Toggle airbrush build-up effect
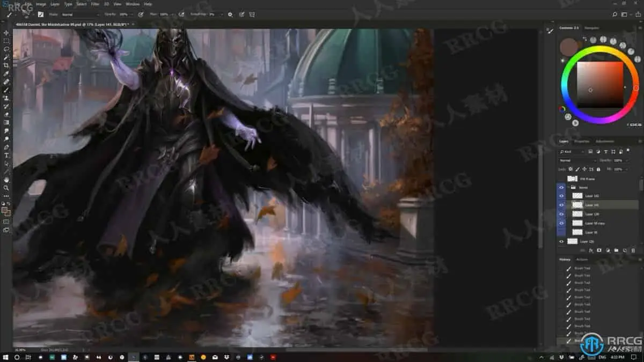Viewport: 644px width, 362px height. point(181,14)
